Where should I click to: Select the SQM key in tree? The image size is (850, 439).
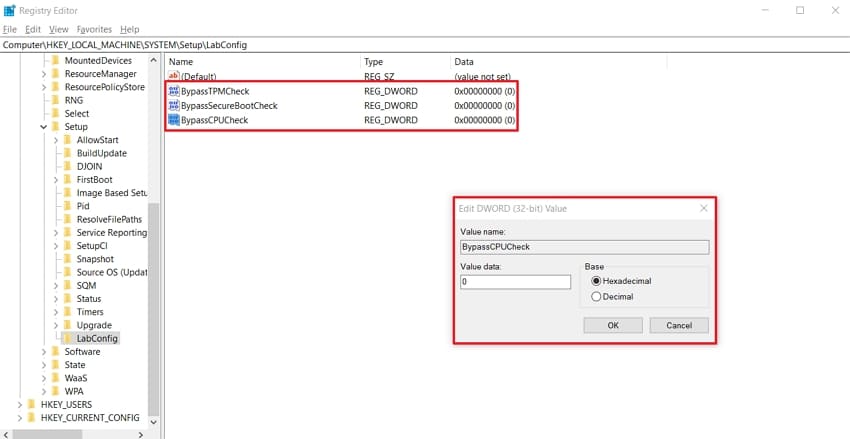point(87,286)
